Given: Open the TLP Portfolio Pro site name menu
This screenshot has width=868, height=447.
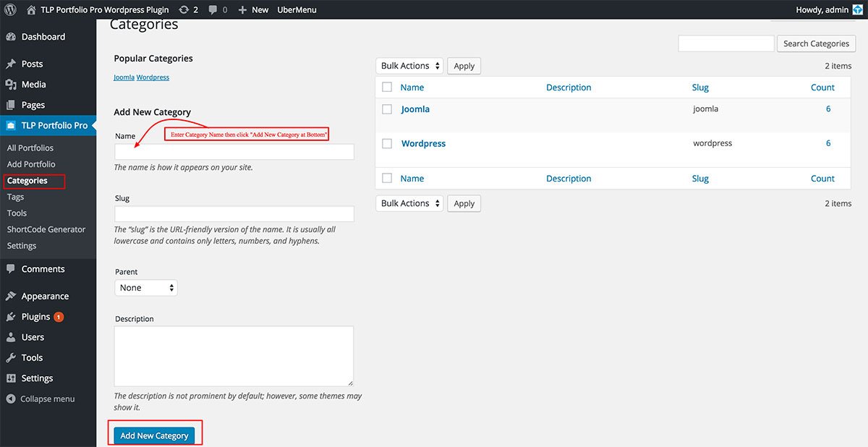Looking at the screenshot, I should click(105, 9).
